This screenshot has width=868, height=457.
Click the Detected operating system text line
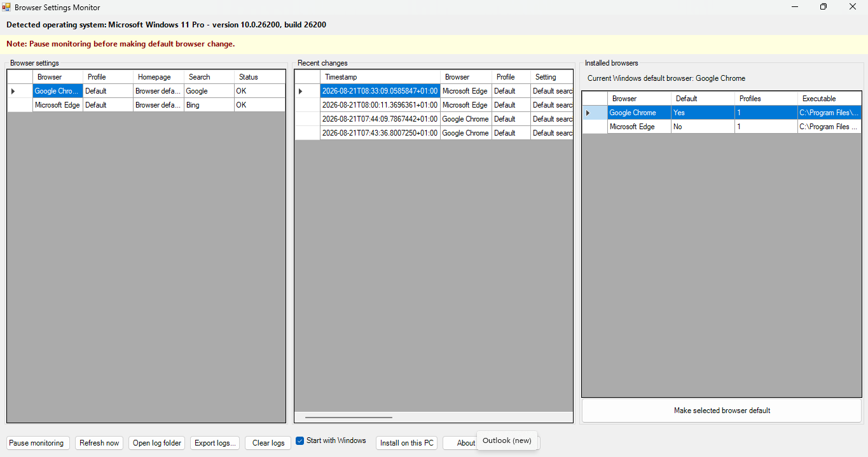tap(167, 25)
